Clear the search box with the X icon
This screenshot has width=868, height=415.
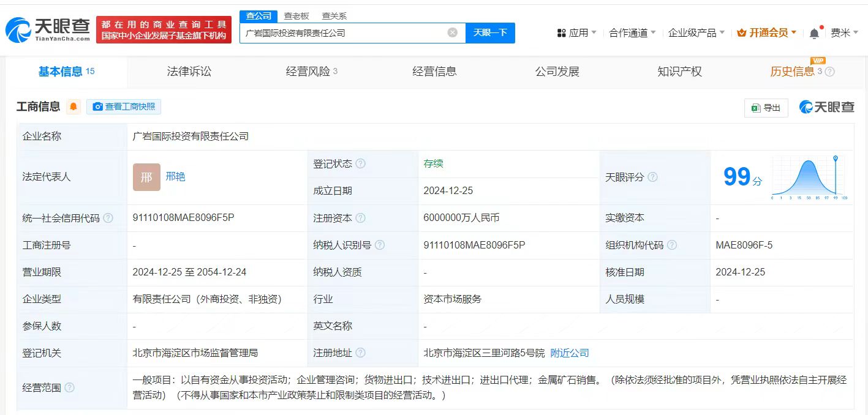point(452,32)
